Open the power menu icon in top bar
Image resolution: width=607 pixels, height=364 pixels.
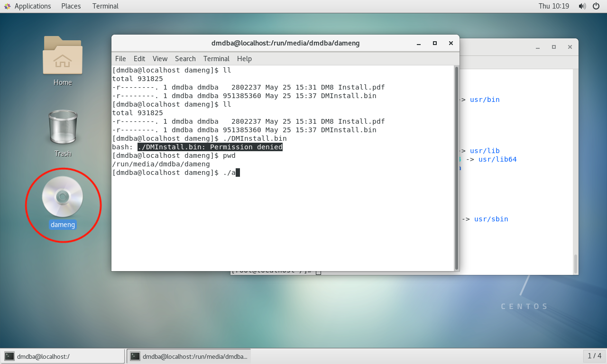tap(597, 6)
